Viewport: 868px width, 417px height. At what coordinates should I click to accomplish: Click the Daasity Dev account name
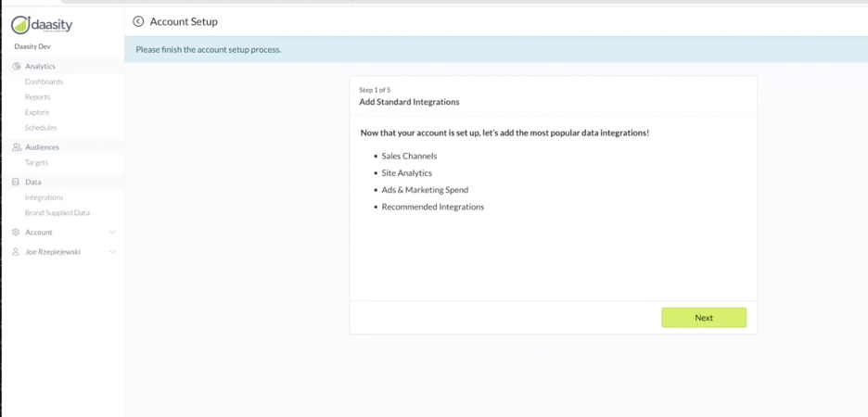point(32,46)
